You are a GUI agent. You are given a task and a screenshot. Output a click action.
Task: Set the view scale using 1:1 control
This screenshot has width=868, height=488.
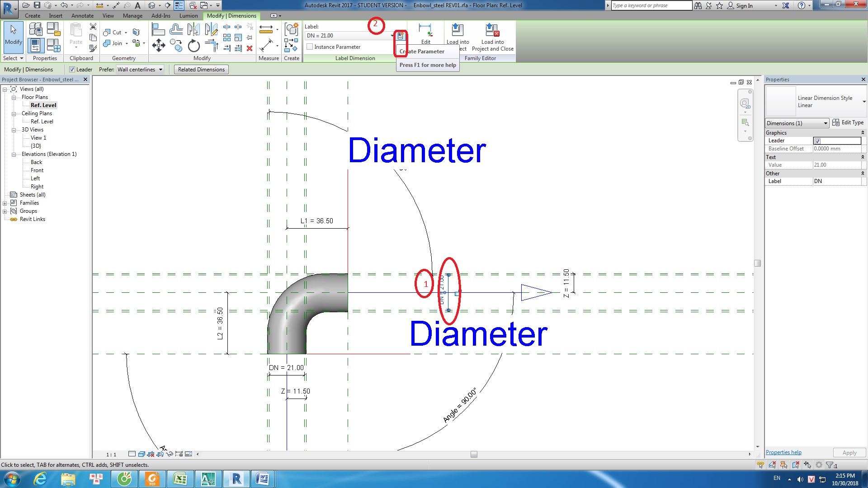[110, 455]
